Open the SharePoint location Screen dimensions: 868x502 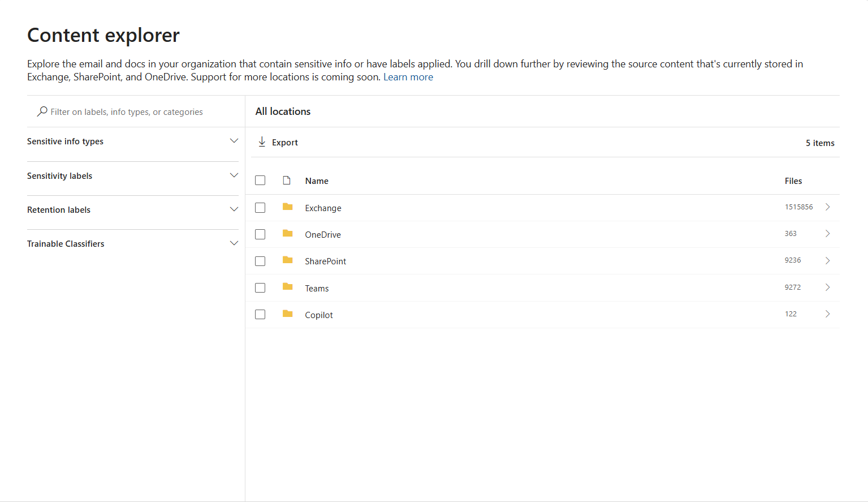tap(326, 261)
